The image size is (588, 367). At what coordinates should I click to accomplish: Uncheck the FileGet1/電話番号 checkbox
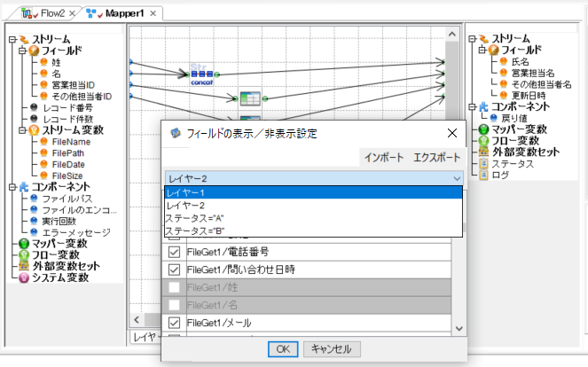pos(175,252)
